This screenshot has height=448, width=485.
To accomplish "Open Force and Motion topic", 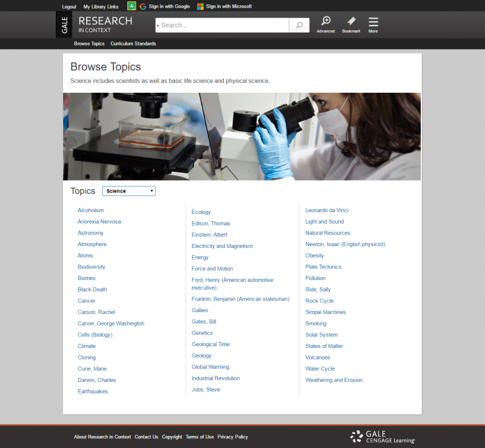I will pos(212,269).
